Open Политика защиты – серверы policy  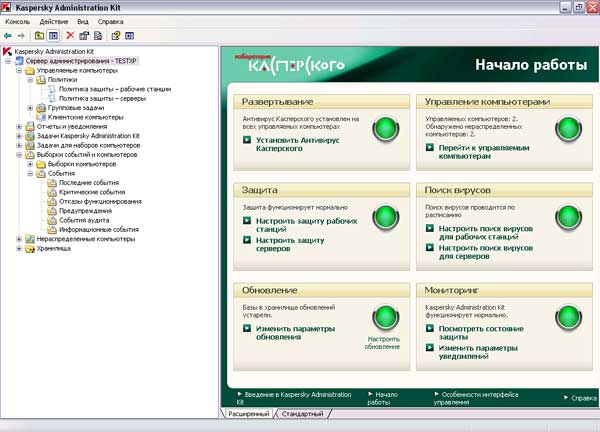point(100,99)
